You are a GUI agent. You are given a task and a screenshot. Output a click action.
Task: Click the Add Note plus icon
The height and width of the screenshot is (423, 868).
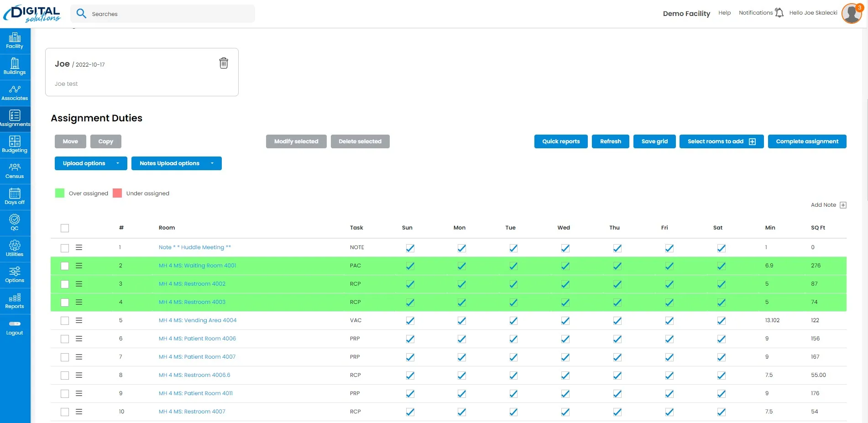pyautogui.click(x=843, y=205)
